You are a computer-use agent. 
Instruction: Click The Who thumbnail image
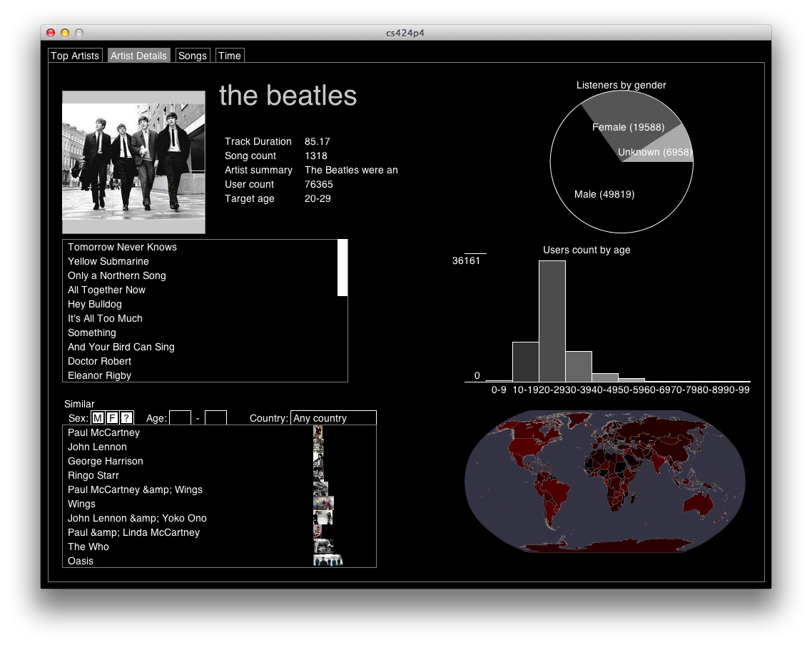323,546
